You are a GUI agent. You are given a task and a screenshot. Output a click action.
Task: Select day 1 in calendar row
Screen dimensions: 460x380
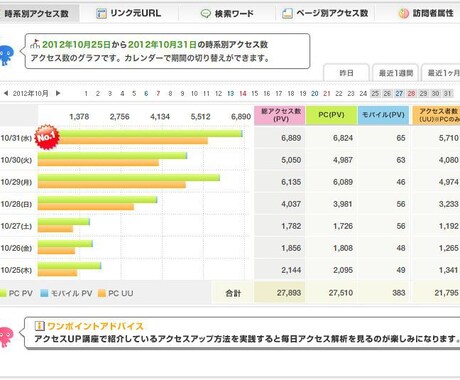tap(86, 94)
